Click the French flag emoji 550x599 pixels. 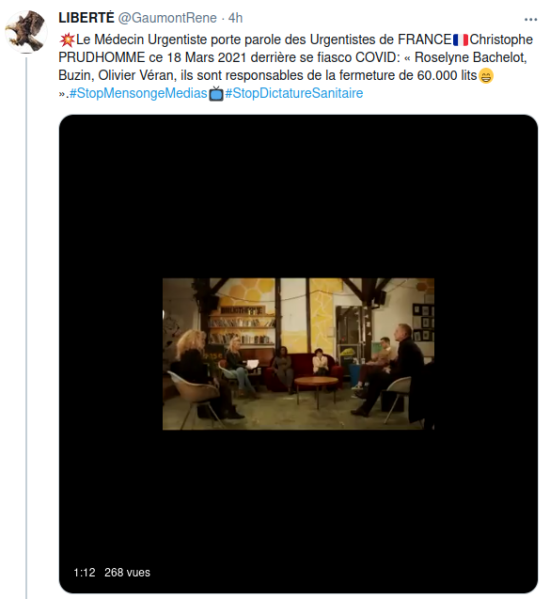[460, 40]
